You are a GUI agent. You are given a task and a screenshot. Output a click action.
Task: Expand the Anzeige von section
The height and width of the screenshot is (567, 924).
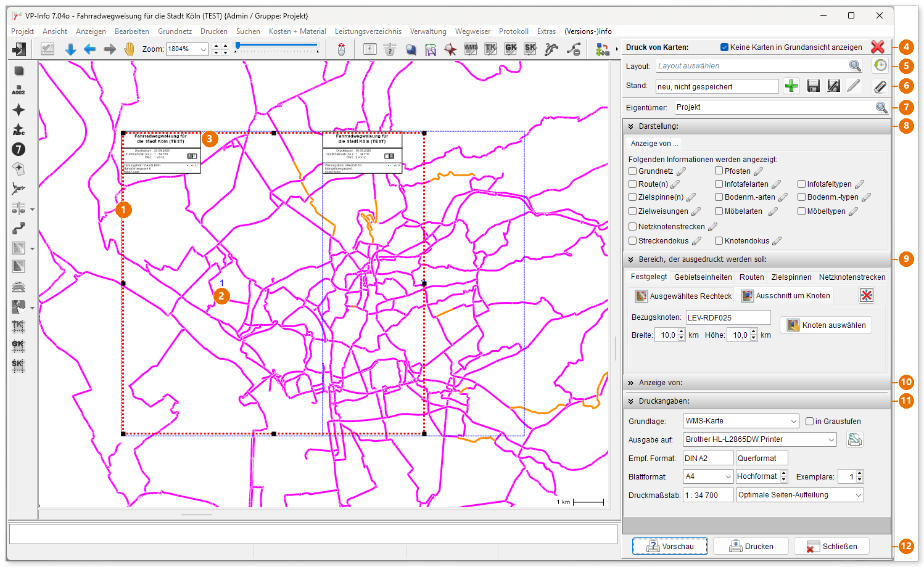tap(631, 383)
